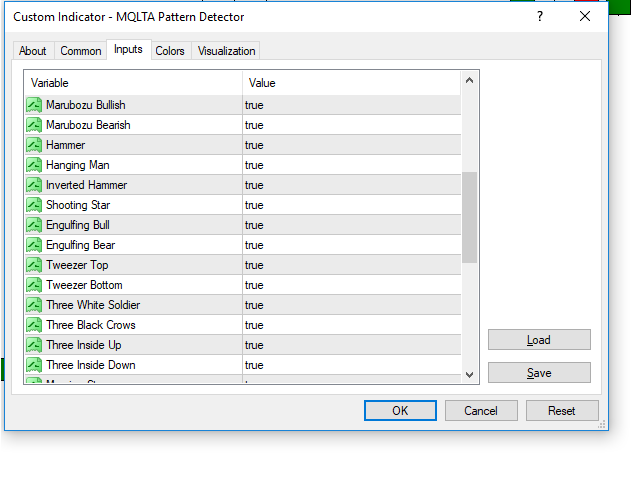Select the Three White Soldier variable name
Screen dimensions: 640x480
tap(93, 305)
